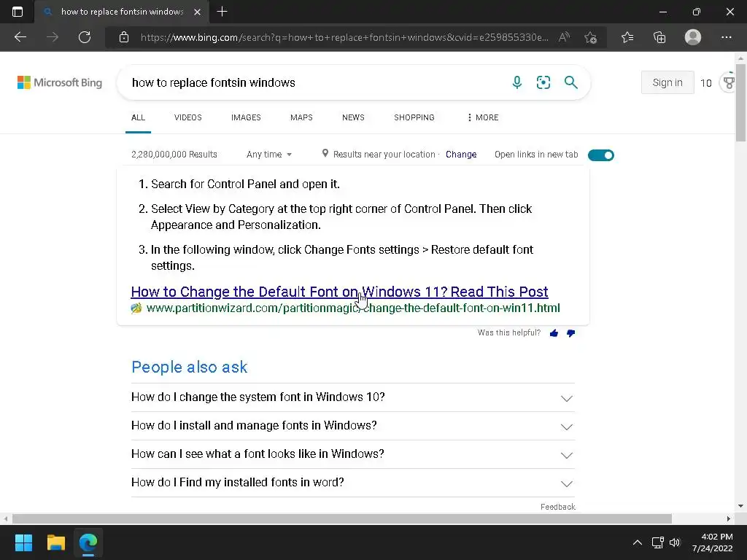Open the Favorites list icon
The height and width of the screenshot is (560, 747).
point(627,37)
